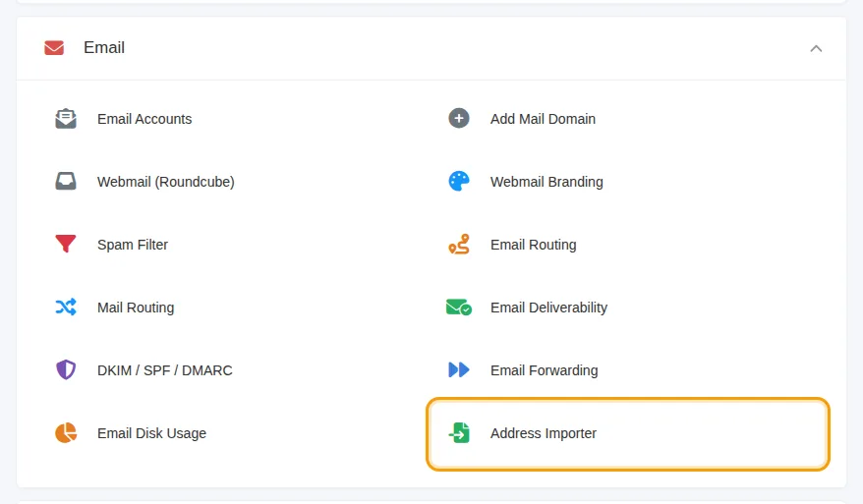Click the green Email Deliverability envelope icon

coord(458,307)
